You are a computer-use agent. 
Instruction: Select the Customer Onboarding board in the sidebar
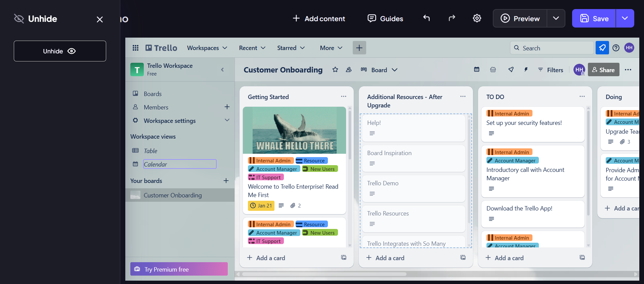pyautogui.click(x=180, y=195)
